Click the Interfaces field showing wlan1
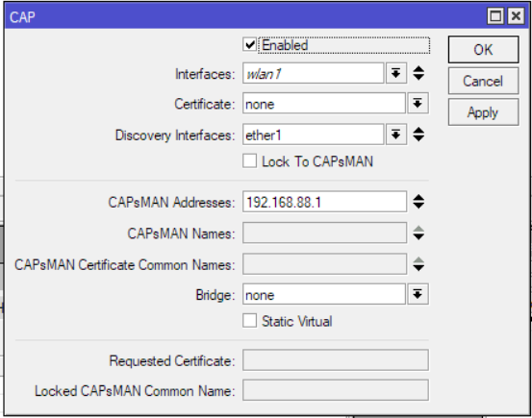 click(314, 73)
